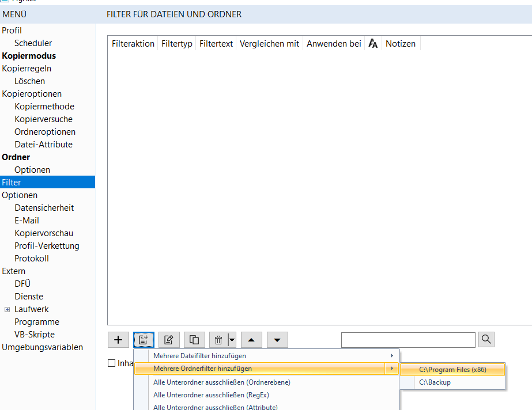
Task: Select 'C:\Program Files (x86)' submenu entry
Action: click(452, 370)
